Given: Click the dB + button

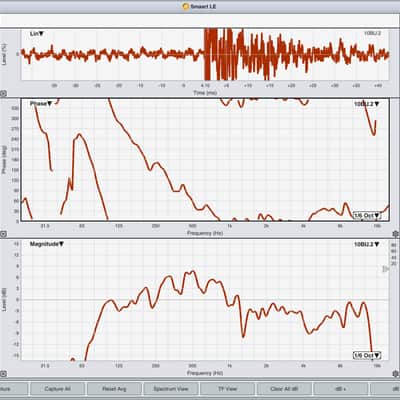Looking at the screenshot, I should (x=341, y=389).
